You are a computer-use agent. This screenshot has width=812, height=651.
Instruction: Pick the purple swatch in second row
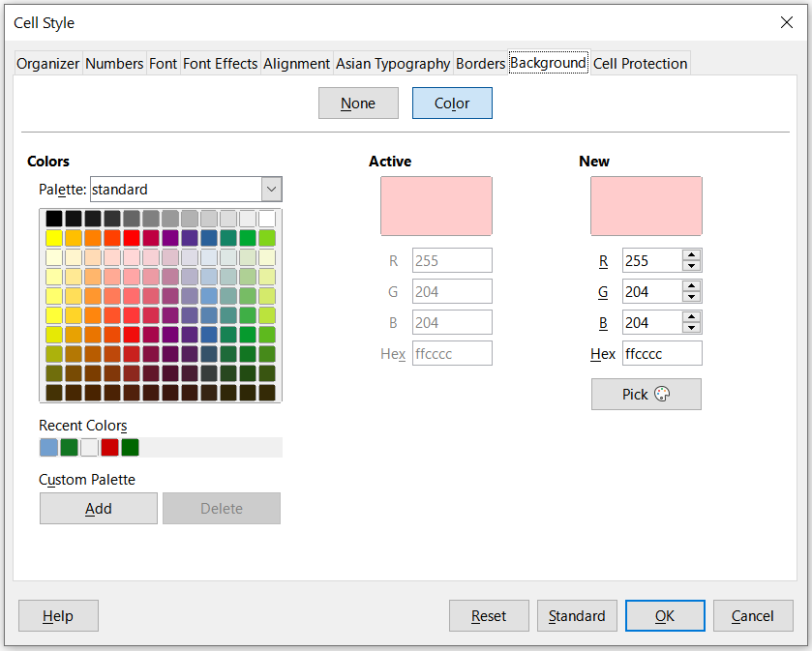pyautogui.click(x=170, y=238)
